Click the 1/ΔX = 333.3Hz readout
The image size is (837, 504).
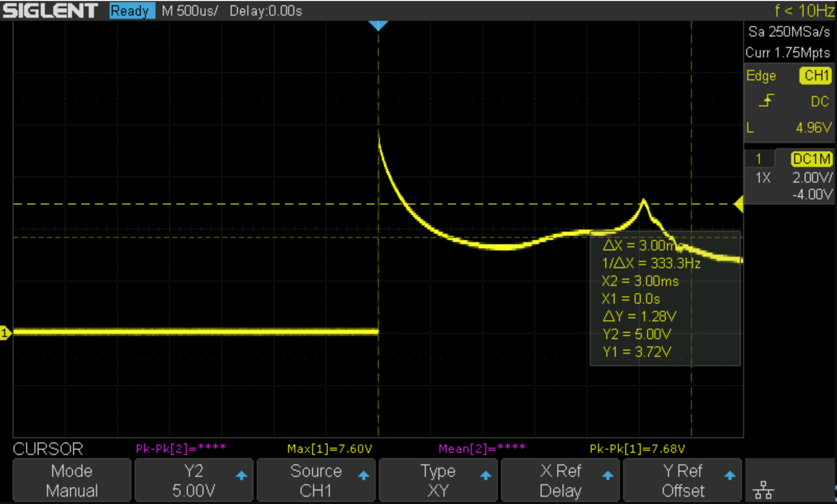click(x=651, y=263)
